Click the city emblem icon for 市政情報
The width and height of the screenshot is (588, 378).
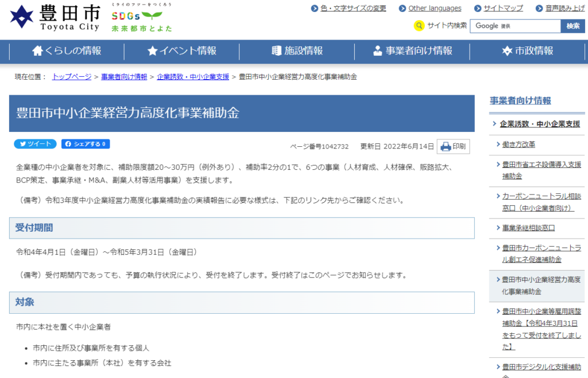(x=507, y=51)
